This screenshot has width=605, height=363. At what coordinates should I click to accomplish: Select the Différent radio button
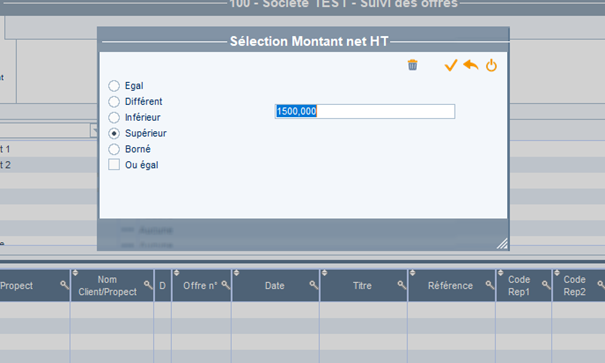114,101
